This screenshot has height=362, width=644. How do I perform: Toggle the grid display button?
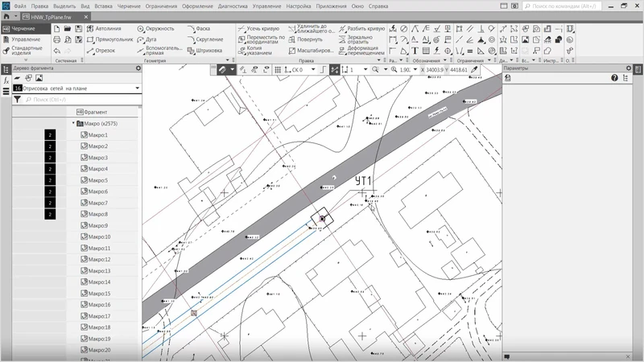click(x=279, y=70)
